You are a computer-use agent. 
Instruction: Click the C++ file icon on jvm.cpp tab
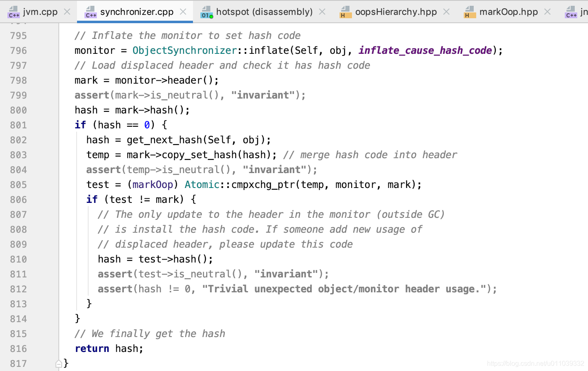14,12
